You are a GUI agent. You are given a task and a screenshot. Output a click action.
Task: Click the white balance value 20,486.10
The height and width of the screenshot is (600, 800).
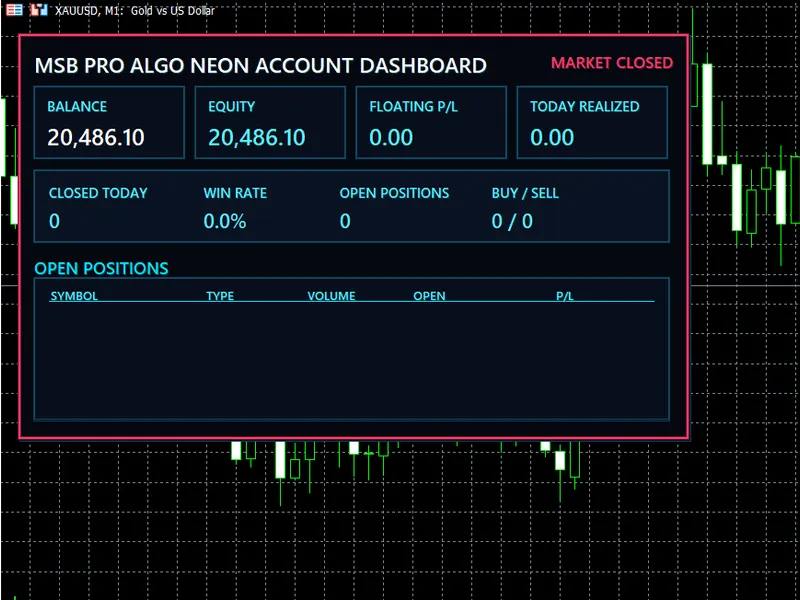click(96, 137)
